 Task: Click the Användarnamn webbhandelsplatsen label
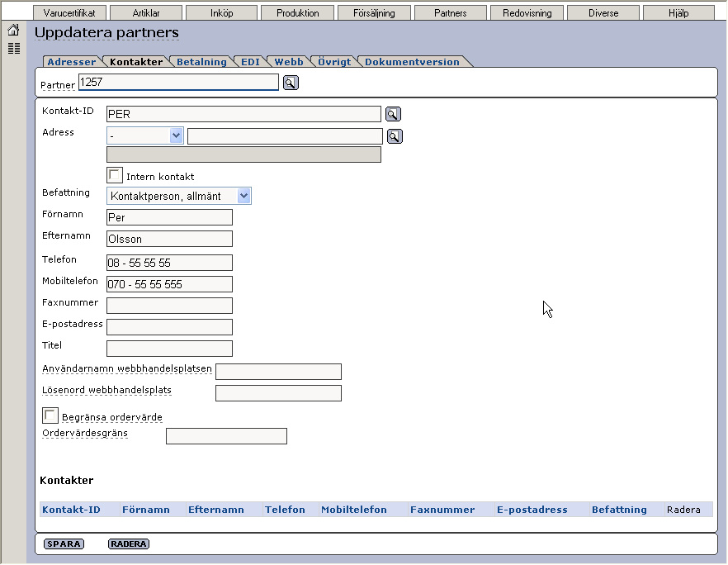pos(127,368)
